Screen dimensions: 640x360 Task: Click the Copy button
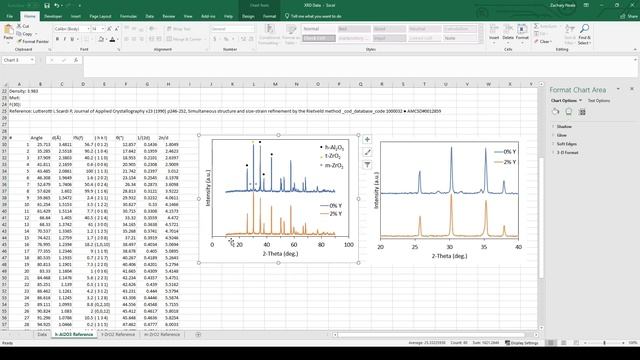[x=25, y=33]
